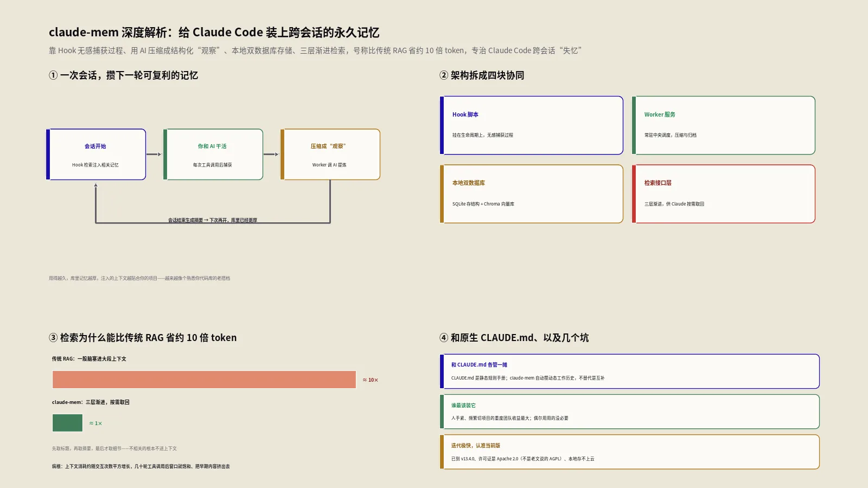Click "三层渐进，供 Claude 按需取回" description
The width and height of the screenshot is (868, 488).
[674, 204]
